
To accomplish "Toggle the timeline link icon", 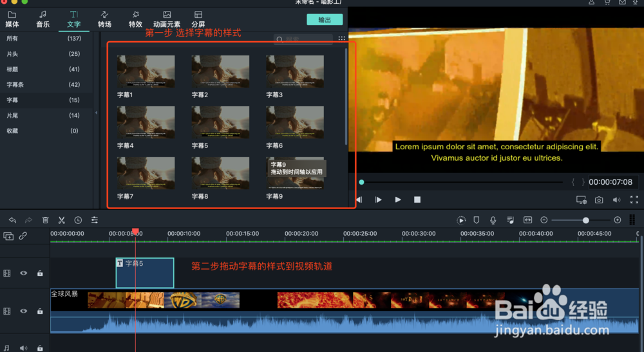I will (23, 236).
